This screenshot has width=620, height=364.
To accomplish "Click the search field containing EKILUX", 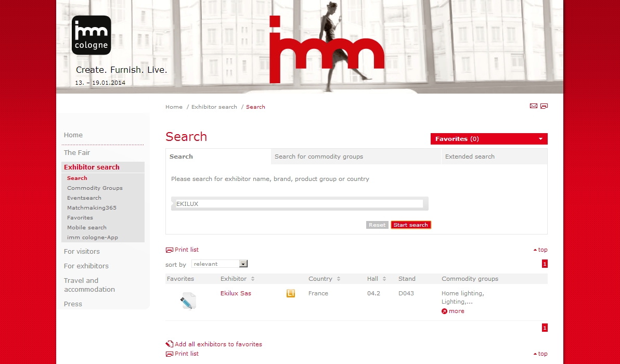I will point(299,204).
